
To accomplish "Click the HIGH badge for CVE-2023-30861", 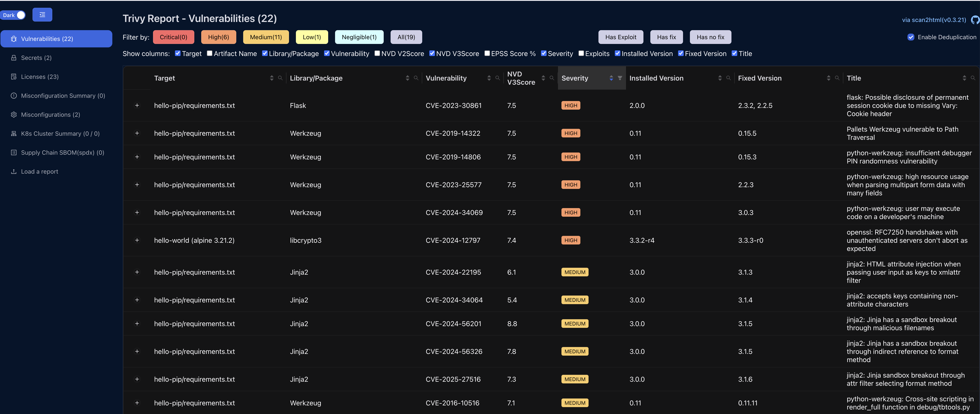I will tap(571, 106).
